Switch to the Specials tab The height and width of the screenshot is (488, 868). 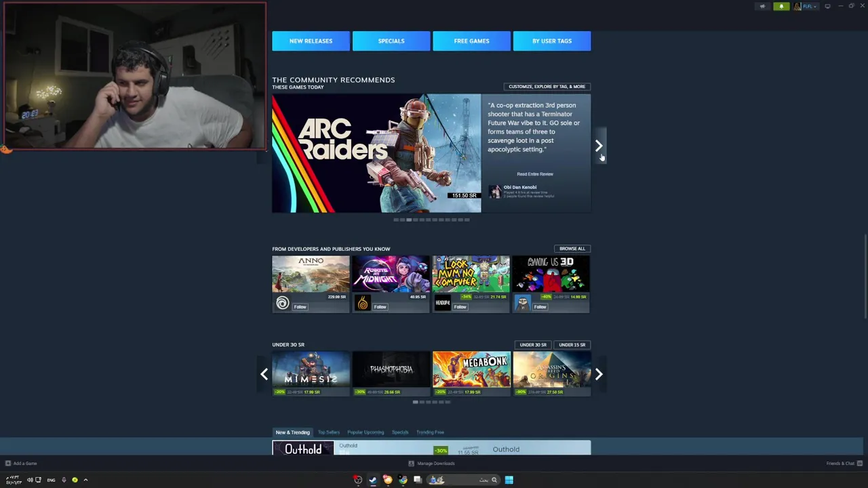tap(400, 432)
